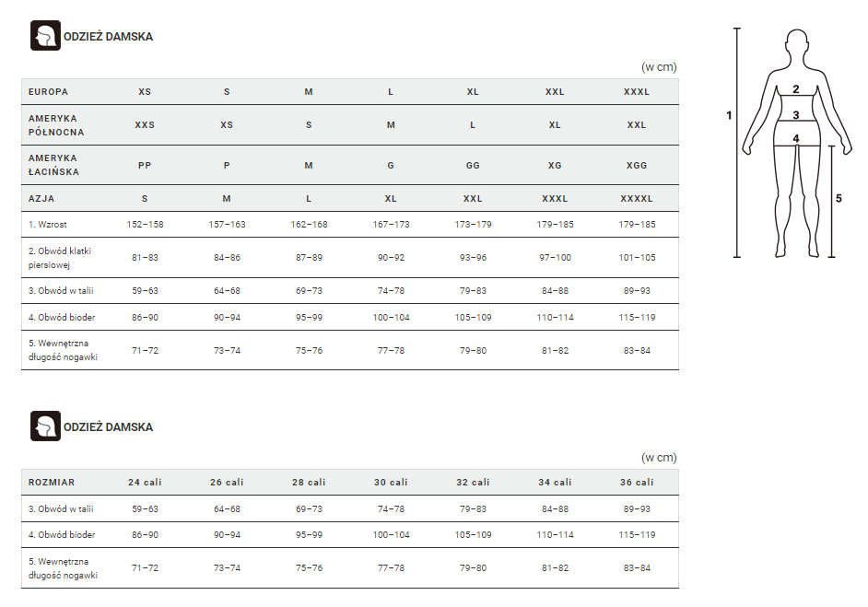Click the ROZMIAR table header
Screen dimensions: 868x607
coord(52,483)
